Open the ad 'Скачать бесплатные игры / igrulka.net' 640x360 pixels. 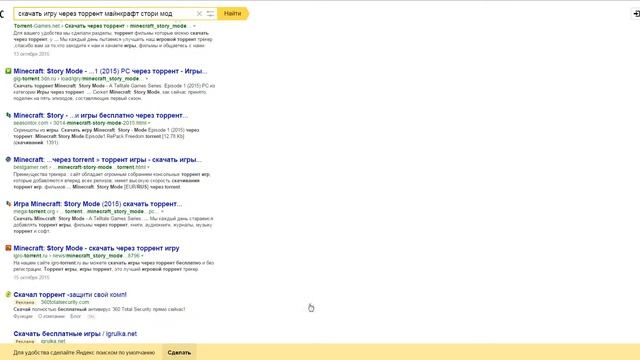pos(75,333)
